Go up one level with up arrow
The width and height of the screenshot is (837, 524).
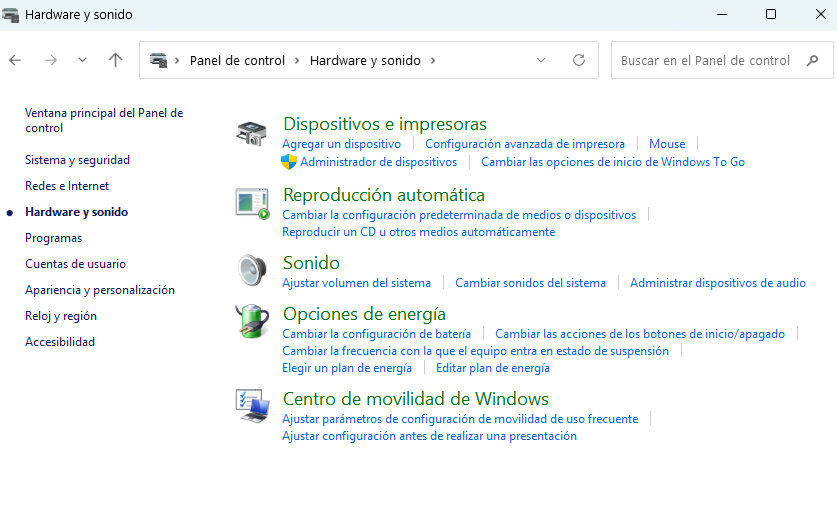(x=115, y=60)
